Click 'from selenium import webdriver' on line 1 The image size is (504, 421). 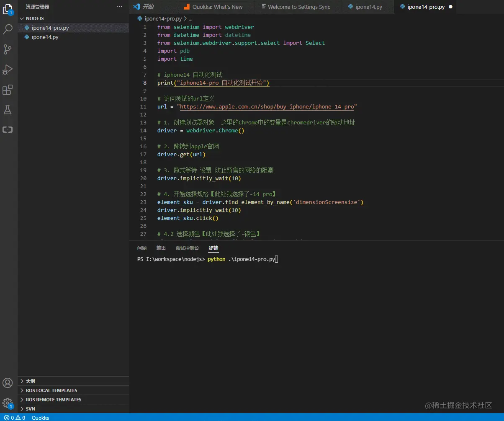tap(206, 27)
